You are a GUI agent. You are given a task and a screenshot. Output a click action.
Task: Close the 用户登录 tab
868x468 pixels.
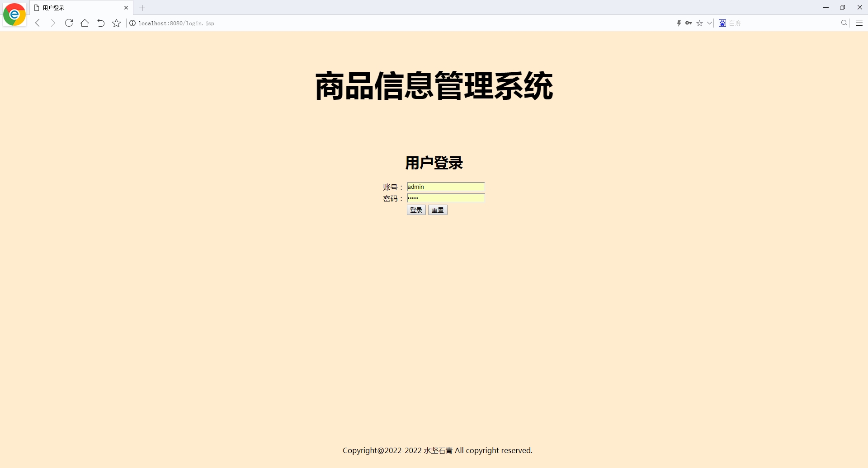click(x=126, y=8)
